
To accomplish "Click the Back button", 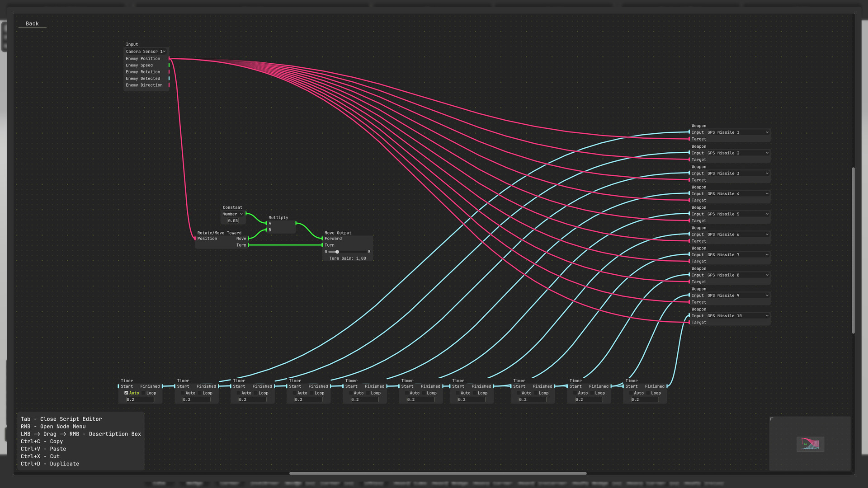I will (x=32, y=23).
